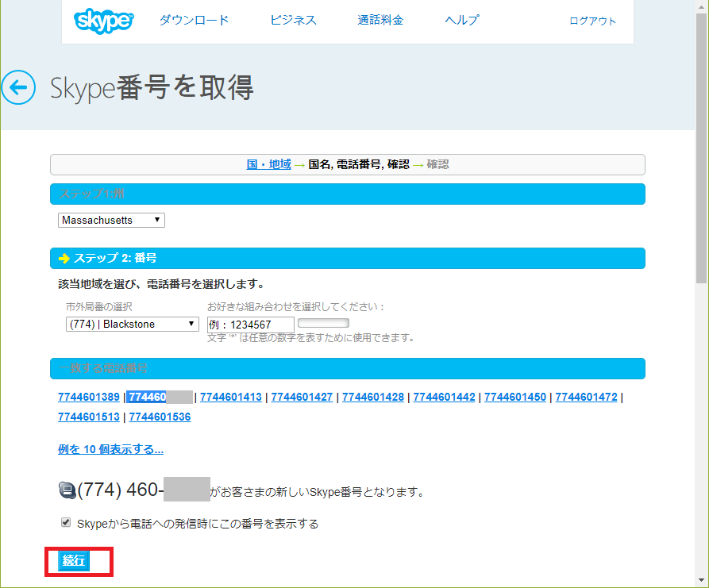The height and width of the screenshot is (588, 709).
Task: Click the page vertical scrollbar thumb
Action: pos(701,148)
